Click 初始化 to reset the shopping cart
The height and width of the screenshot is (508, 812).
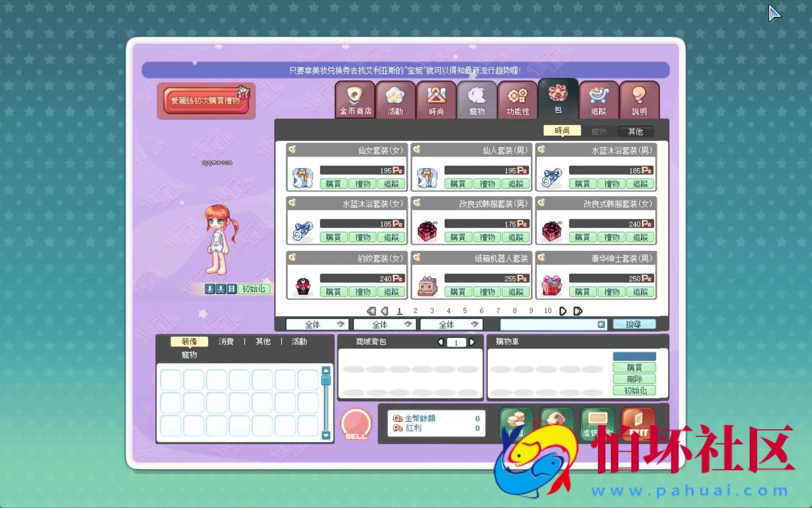coord(634,390)
